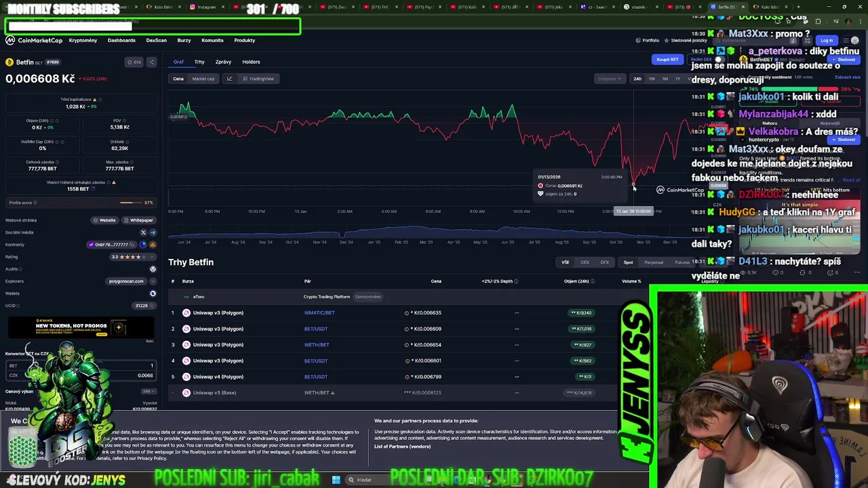Filter markets by VŠE
This screenshot has width=868, height=488.
[x=565, y=262]
